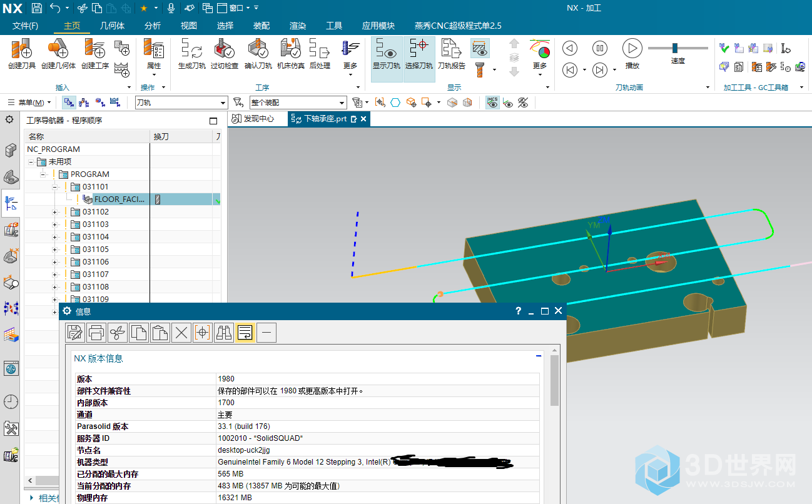Collapse the PROGRAM node in the tree
The height and width of the screenshot is (504, 812).
[x=44, y=174]
